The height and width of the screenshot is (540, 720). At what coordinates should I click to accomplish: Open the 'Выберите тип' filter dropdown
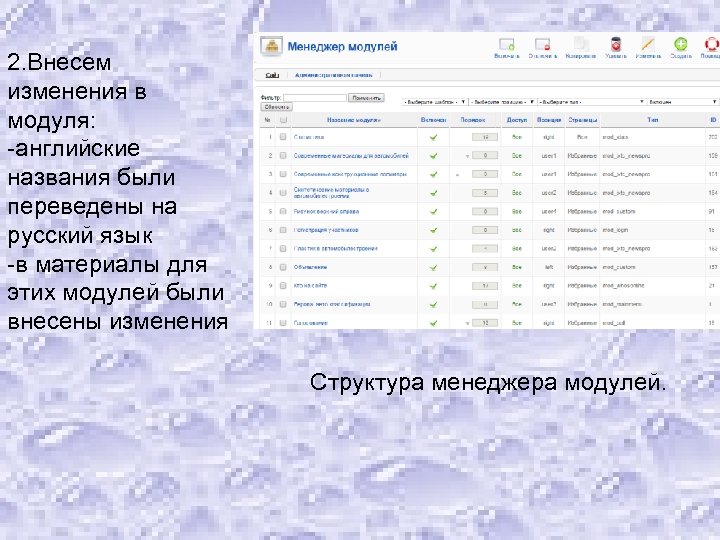pyautogui.click(x=591, y=101)
